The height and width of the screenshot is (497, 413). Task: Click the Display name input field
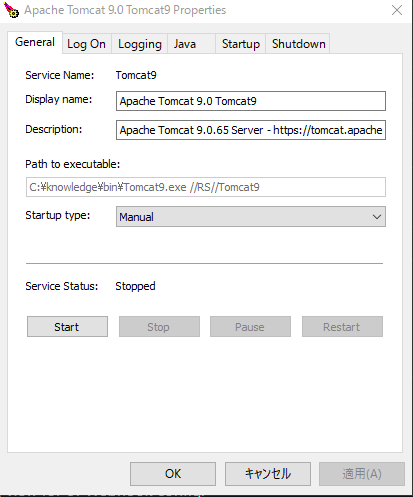pos(251,101)
